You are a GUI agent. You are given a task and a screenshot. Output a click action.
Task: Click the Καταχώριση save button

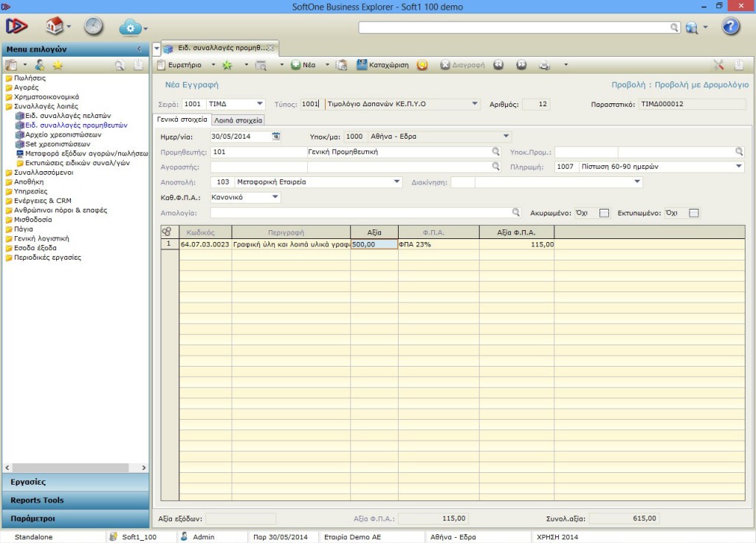click(383, 65)
